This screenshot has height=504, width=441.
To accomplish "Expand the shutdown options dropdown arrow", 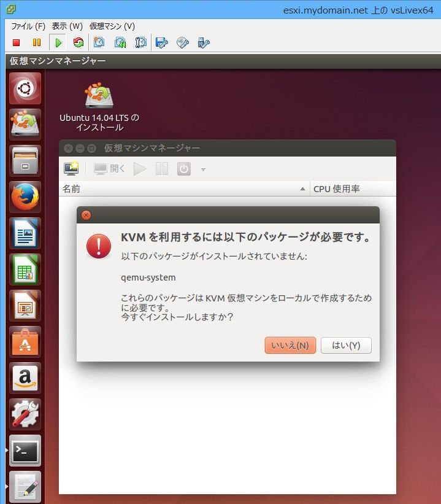I will (x=203, y=169).
